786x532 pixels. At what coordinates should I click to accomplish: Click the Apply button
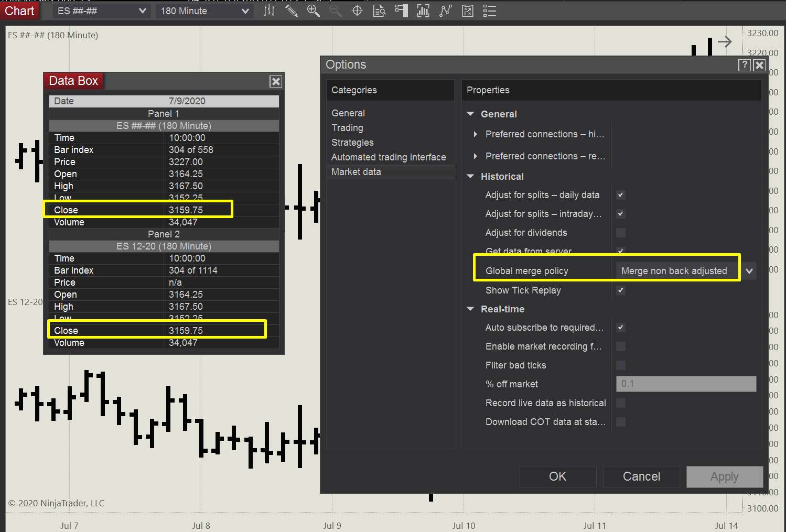click(x=725, y=476)
